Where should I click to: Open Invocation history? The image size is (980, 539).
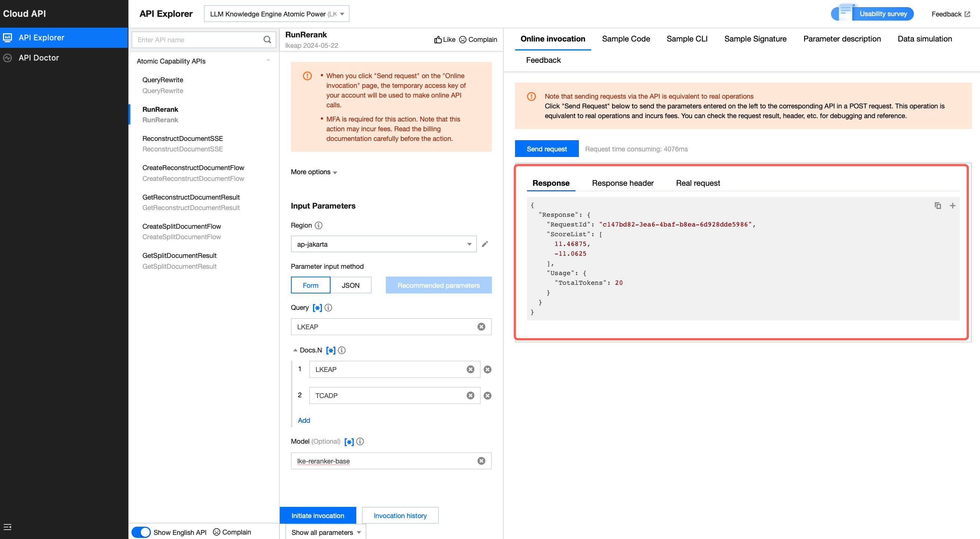[x=400, y=515]
